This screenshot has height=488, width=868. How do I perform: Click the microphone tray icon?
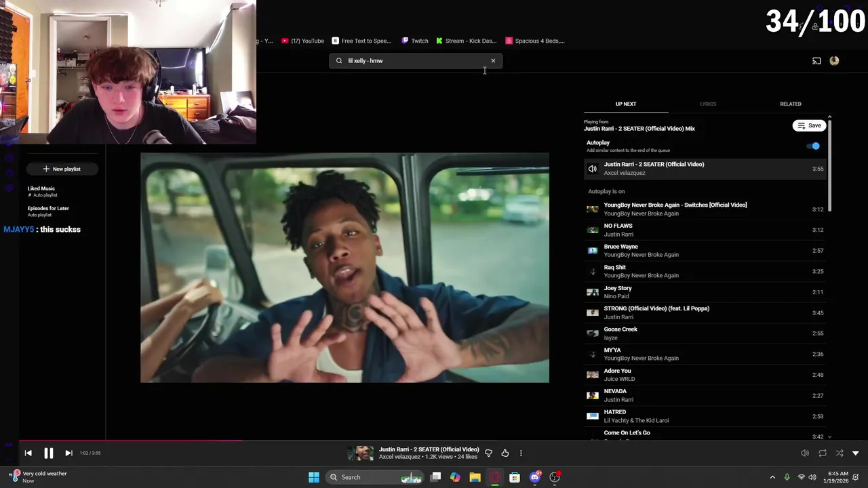pyautogui.click(x=787, y=477)
